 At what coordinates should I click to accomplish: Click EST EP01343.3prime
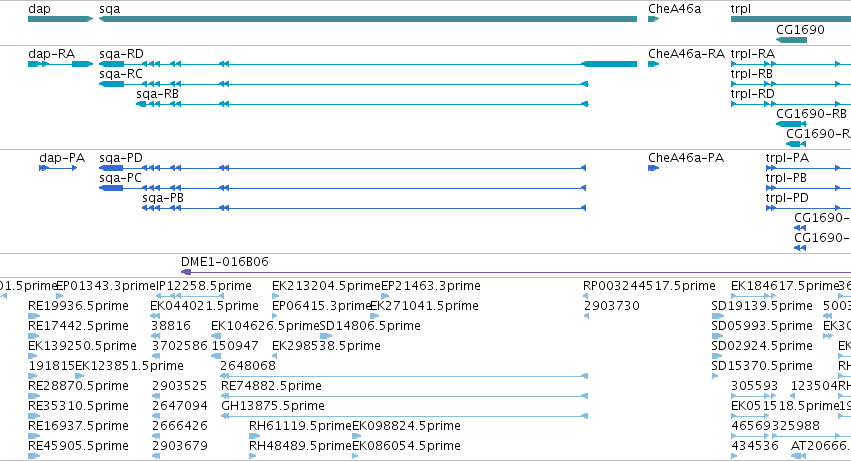point(106,286)
